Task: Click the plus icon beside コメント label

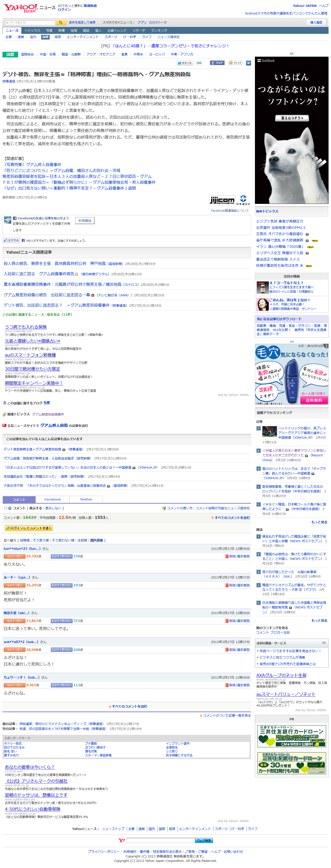Action: pyautogui.click(x=5, y=508)
